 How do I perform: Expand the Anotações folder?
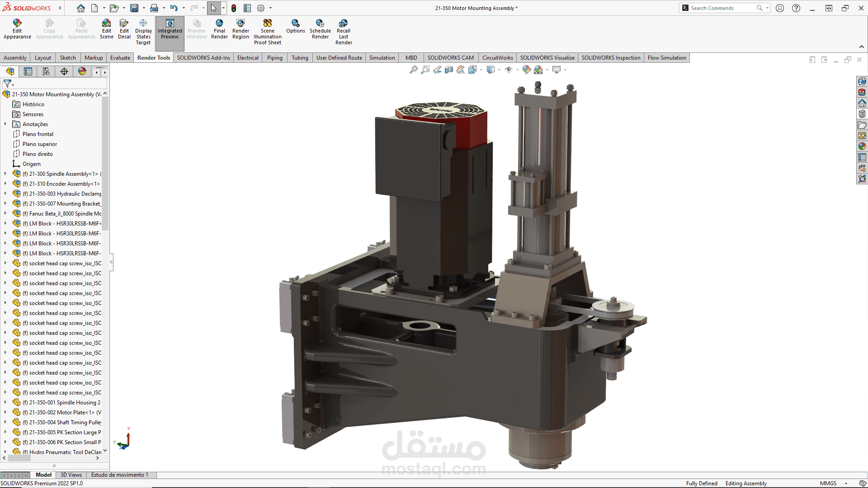click(5, 124)
